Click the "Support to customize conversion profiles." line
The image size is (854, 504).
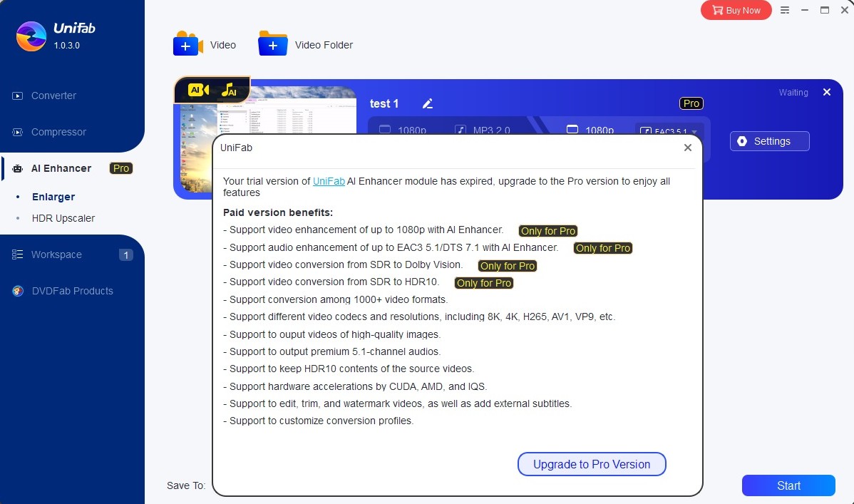tap(319, 421)
